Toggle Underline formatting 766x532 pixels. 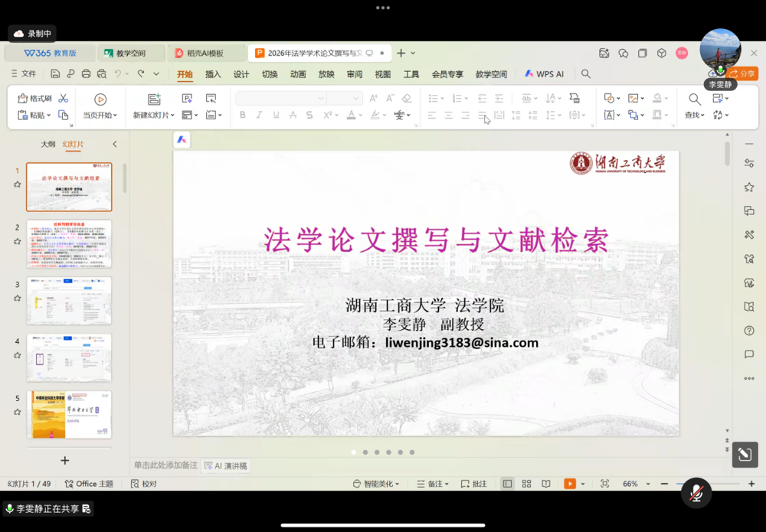pyautogui.click(x=276, y=115)
